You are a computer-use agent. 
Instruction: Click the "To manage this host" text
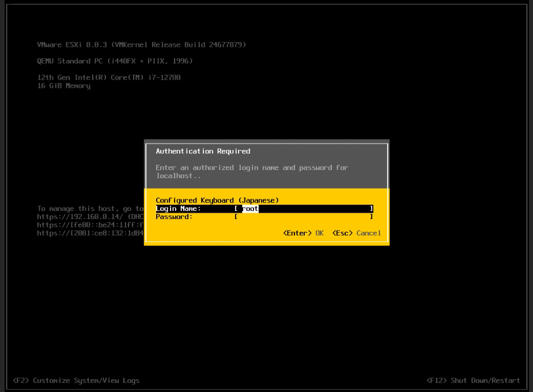tap(90, 209)
